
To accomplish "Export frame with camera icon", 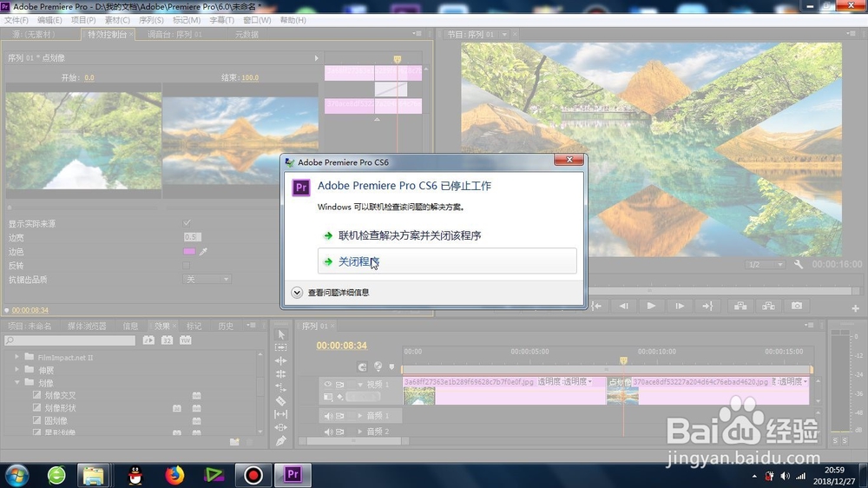I will tap(797, 306).
